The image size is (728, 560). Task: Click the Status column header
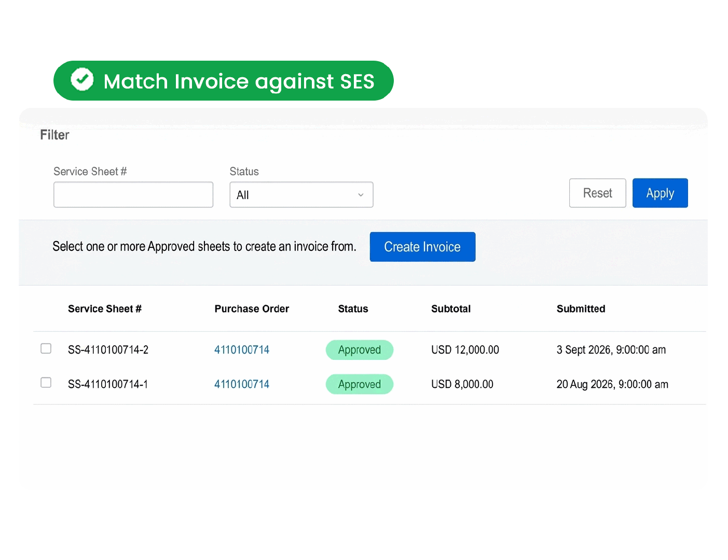pos(353,309)
